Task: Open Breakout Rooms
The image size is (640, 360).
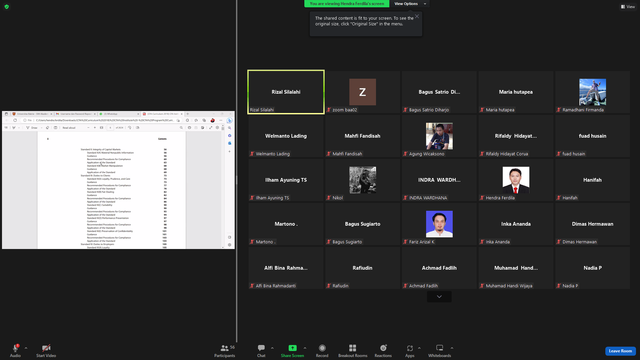Action: [x=353, y=351]
